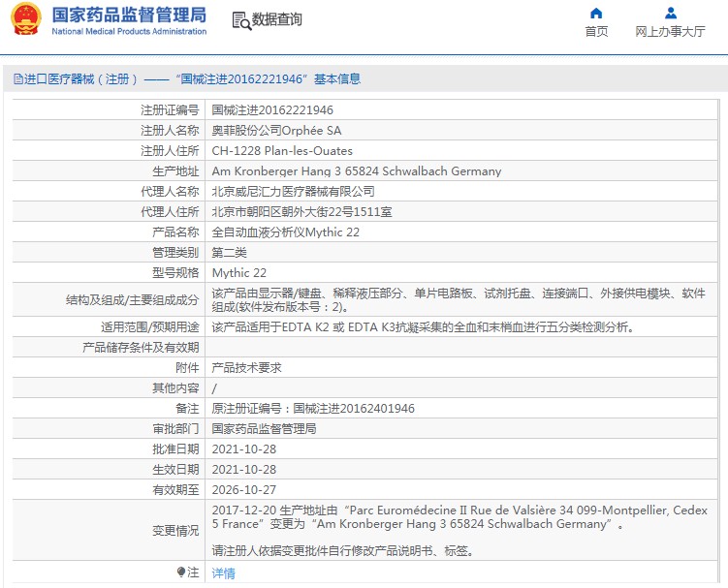Select expiry date 2026-10-27
This screenshot has width=728, height=588.
[x=243, y=489]
